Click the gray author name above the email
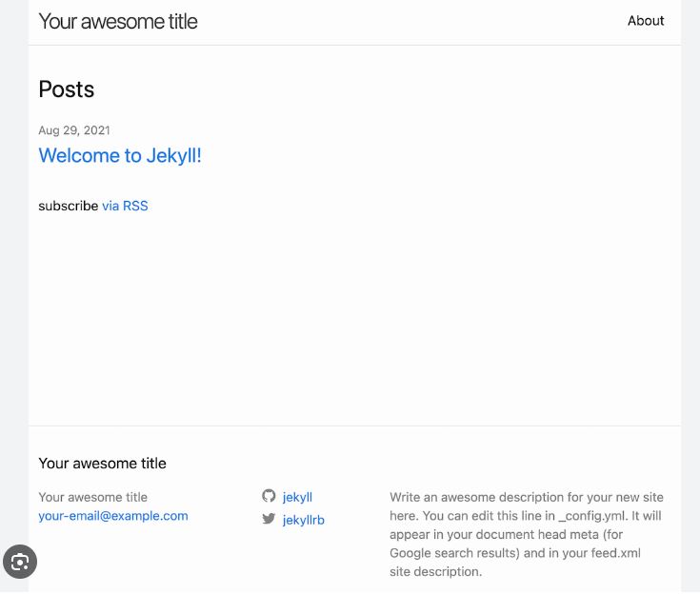Viewport: 700px width, 594px height. [93, 497]
